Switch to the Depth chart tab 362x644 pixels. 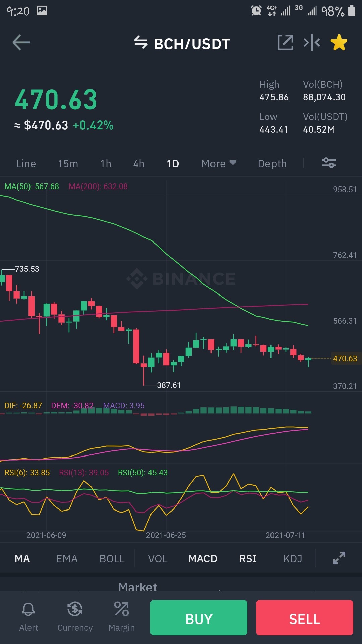tap(272, 164)
